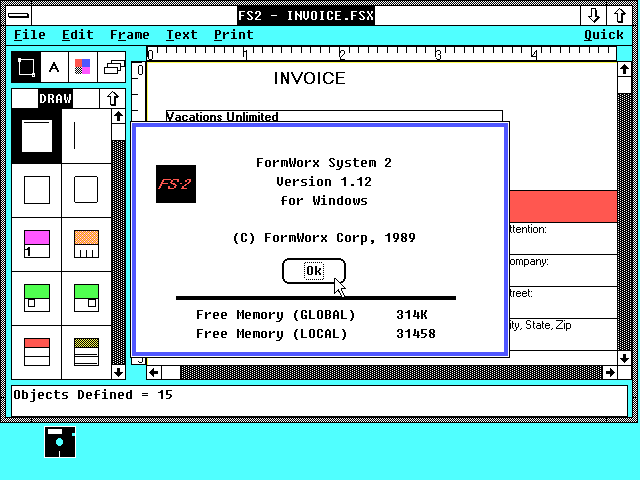640x480 pixels.
Task: Click the Version 1.12 text
Action: (x=324, y=182)
